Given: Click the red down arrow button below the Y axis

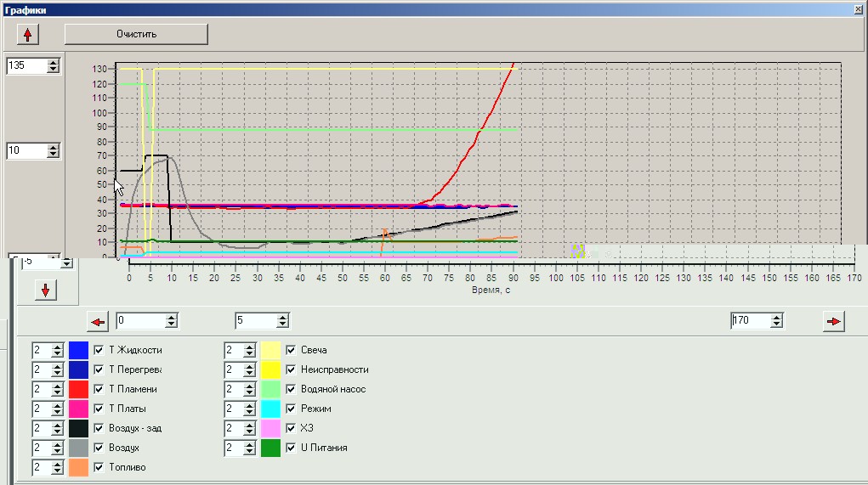Looking at the screenshot, I should [x=45, y=290].
